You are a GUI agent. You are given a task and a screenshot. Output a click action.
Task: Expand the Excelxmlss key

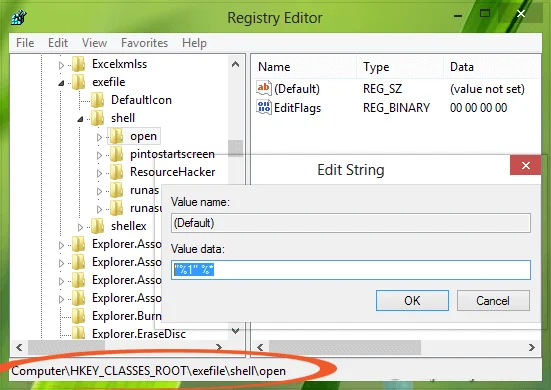(x=61, y=65)
